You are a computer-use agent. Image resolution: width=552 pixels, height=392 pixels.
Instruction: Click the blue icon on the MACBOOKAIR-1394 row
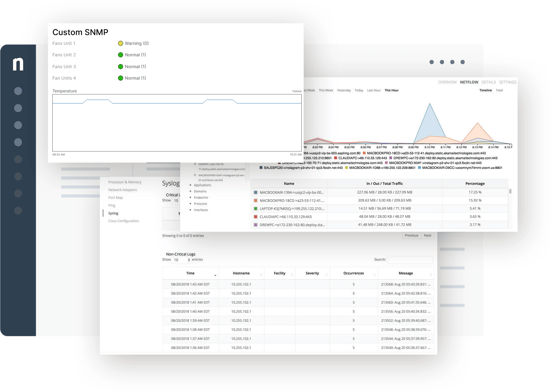click(x=255, y=192)
